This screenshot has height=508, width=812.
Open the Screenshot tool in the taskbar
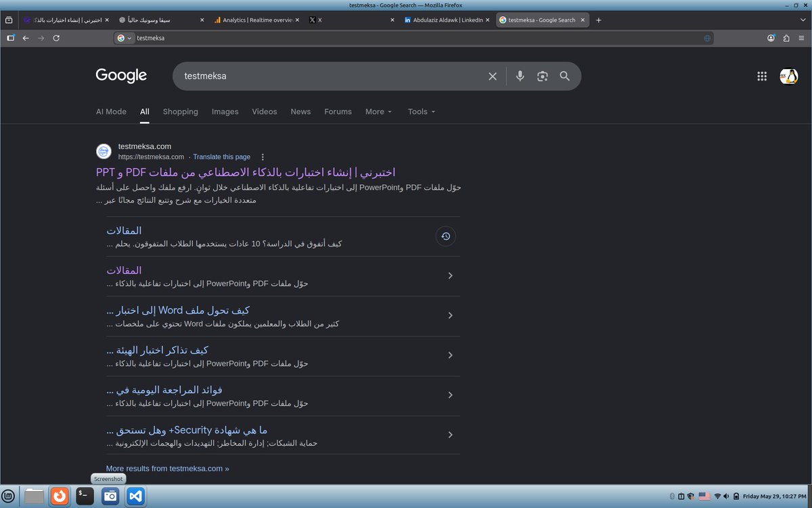110,496
